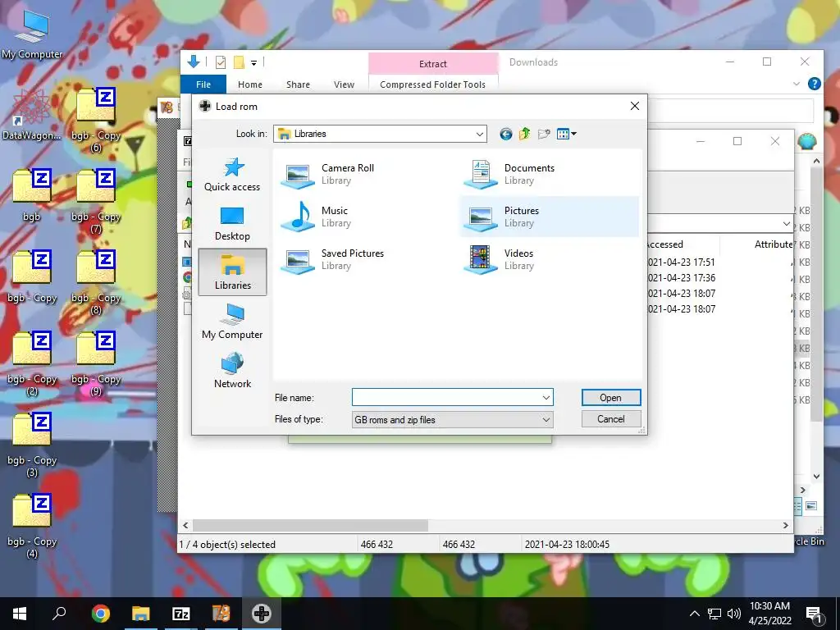Image resolution: width=840 pixels, height=630 pixels.
Task: Select Quick access in the places bar
Action: tap(232, 174)
